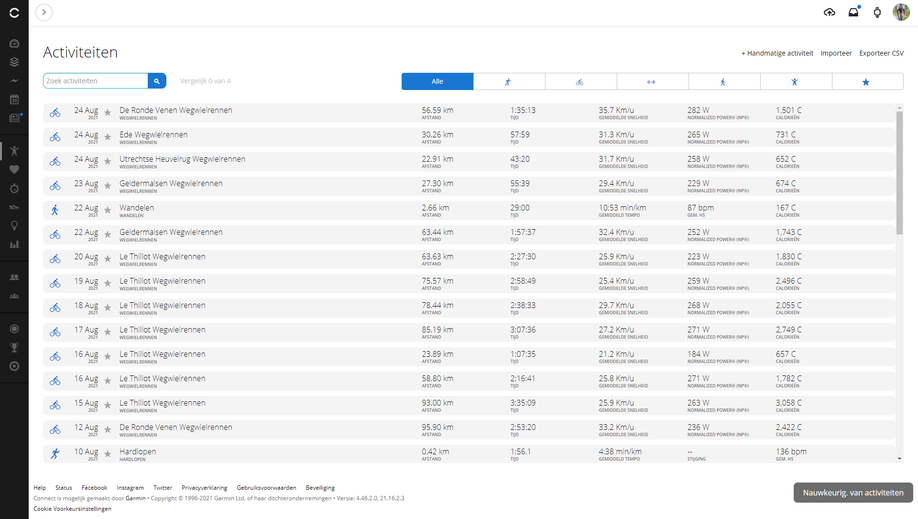Click the Zoek activiteiten search field
This screenshot has height=519, width=918.
(96, 81)
